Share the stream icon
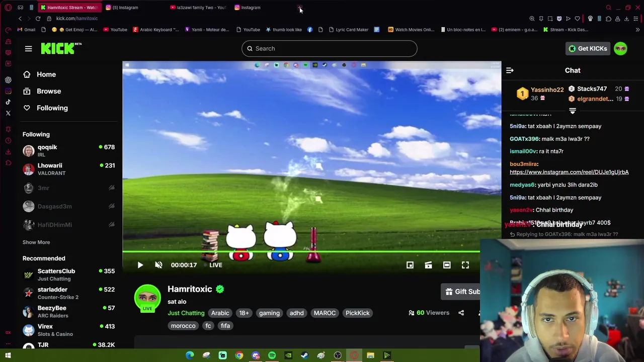Image resolution: width=644 pixels, height=362 pixels. pyautogui.click(x=461, y=313)
